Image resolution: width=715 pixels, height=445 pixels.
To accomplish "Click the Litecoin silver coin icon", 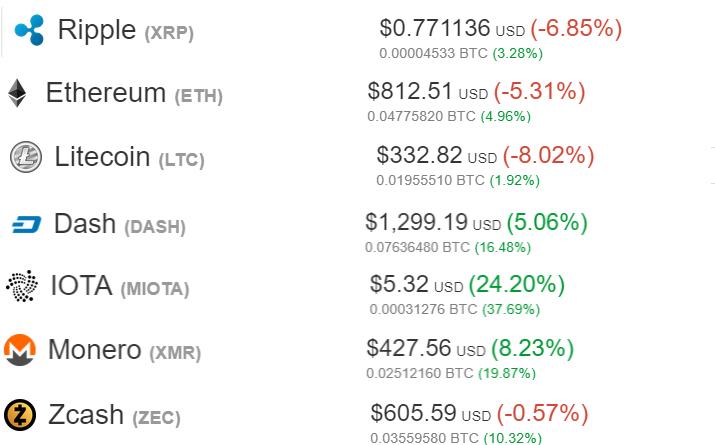I will click(x=26, y=157).
